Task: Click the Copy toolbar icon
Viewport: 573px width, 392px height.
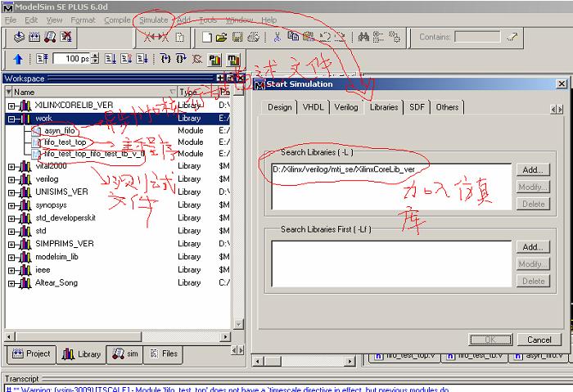Action: point(293,37)
